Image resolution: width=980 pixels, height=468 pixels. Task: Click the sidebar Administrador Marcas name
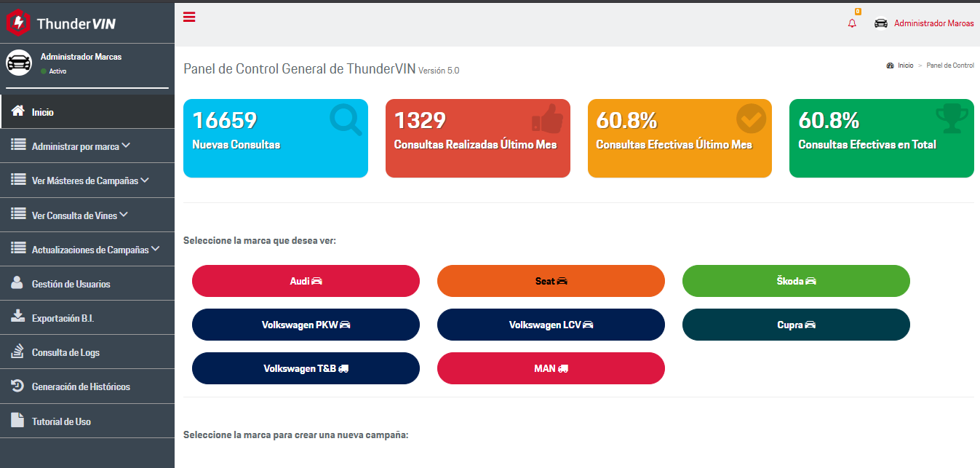(81, 57)
